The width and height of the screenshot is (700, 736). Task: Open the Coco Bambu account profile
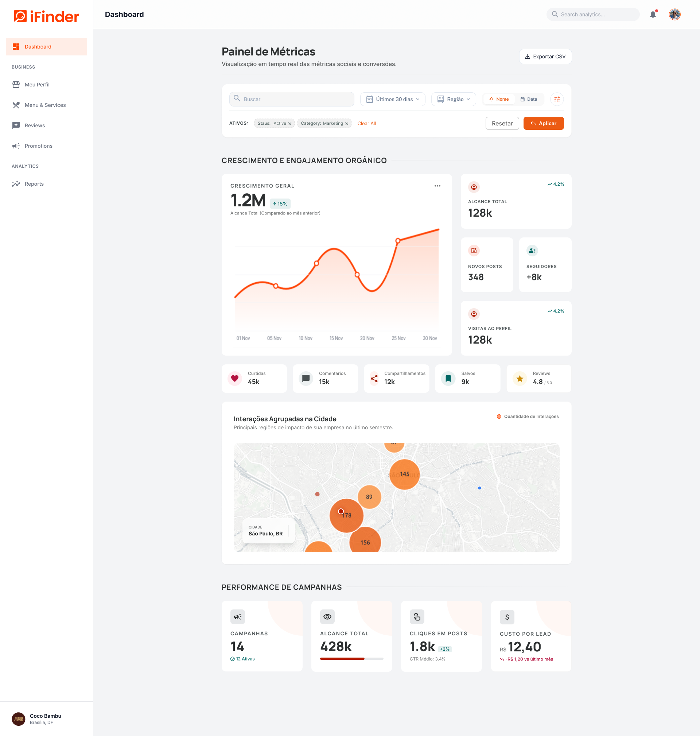tap(37, 719)
